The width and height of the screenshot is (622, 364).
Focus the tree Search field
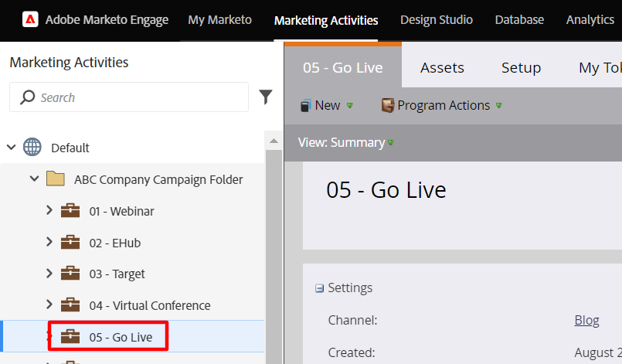pyautogui.click(x=129, y=97)
